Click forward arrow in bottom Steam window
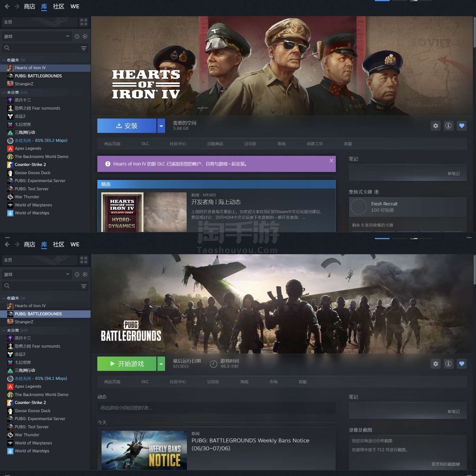Image resolution: width=476 pixels, height=476 pixels. pyautogui.click(x=17, y=244)
